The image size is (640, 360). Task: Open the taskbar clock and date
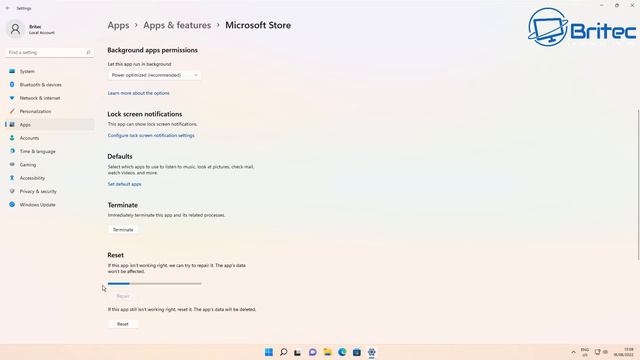click(624, 352)
